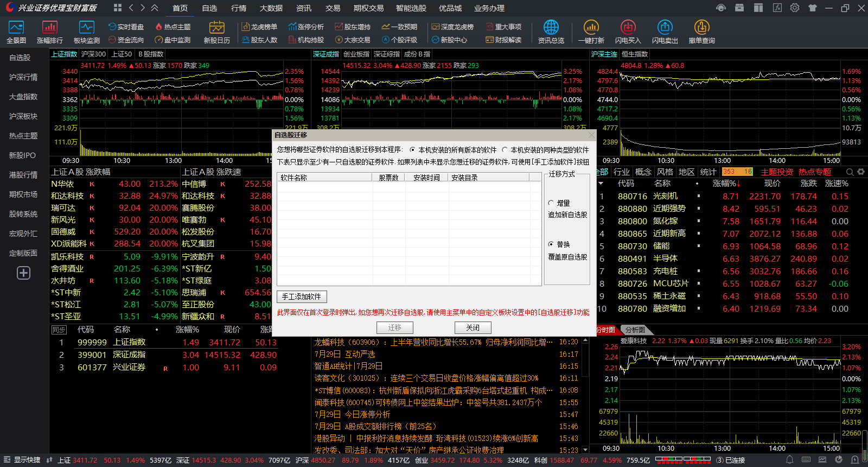Open 港股行情 in left sidebar
Viewport: 868px width, 467px height.
23,175
